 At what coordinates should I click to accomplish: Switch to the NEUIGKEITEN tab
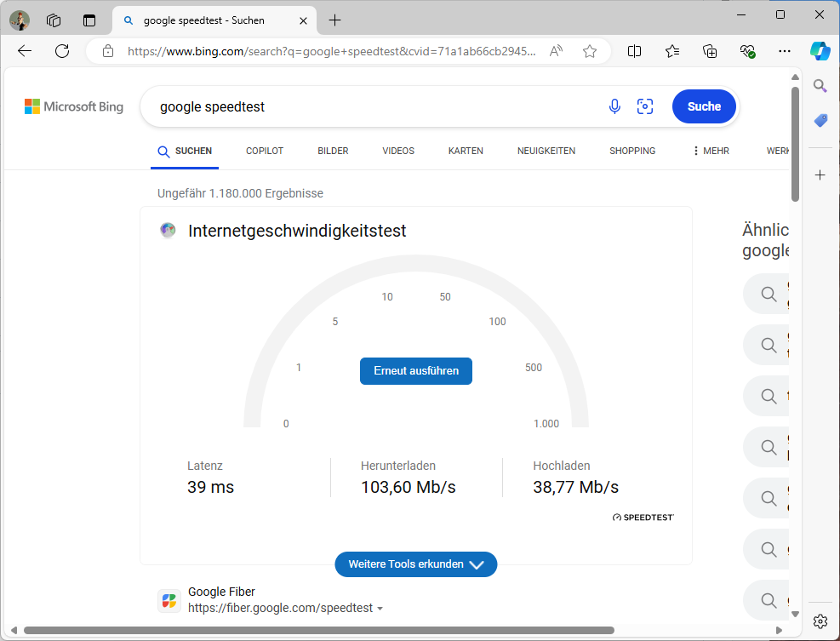pos(546,151)
